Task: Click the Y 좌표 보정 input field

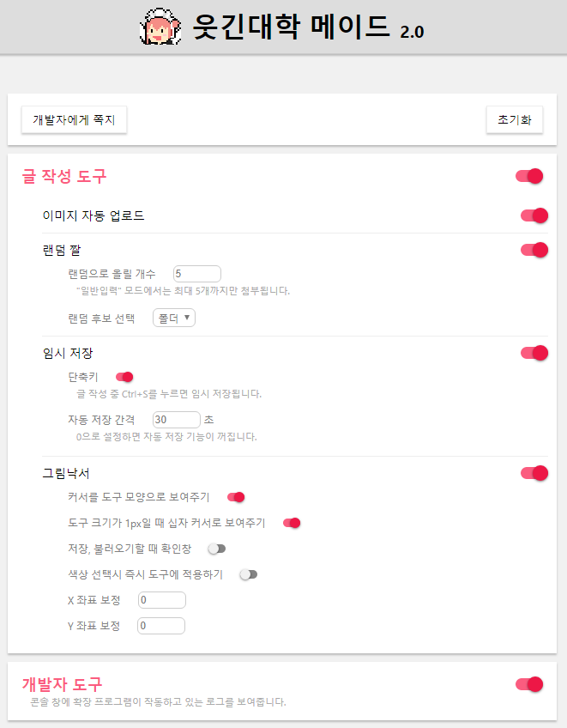Action: (x=161, y=626)
